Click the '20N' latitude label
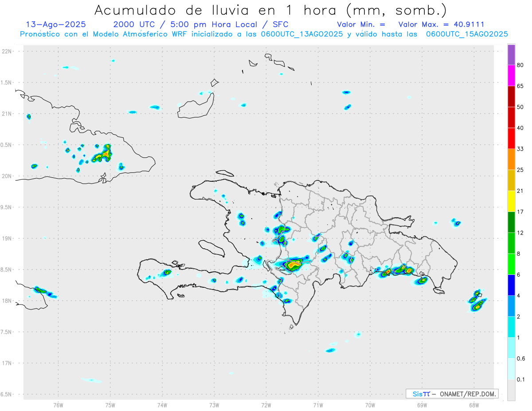This screenshot has width=532, height=411. coord(7,176)
